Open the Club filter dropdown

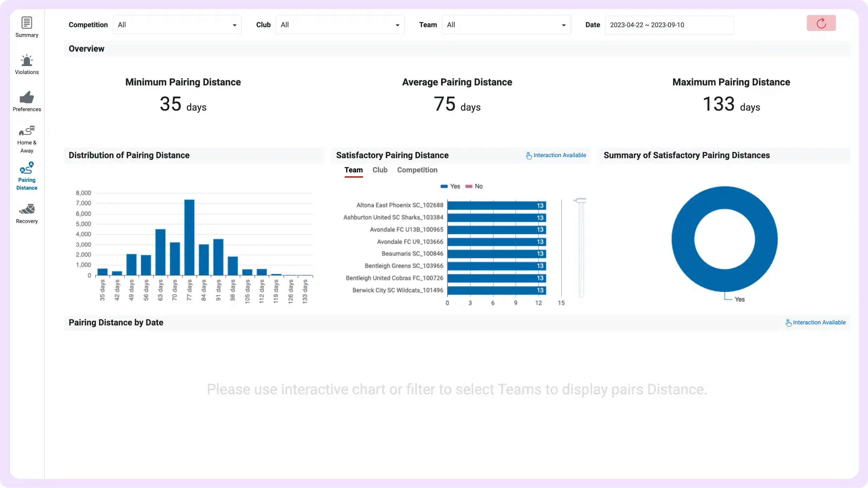[x=340, y=25]
